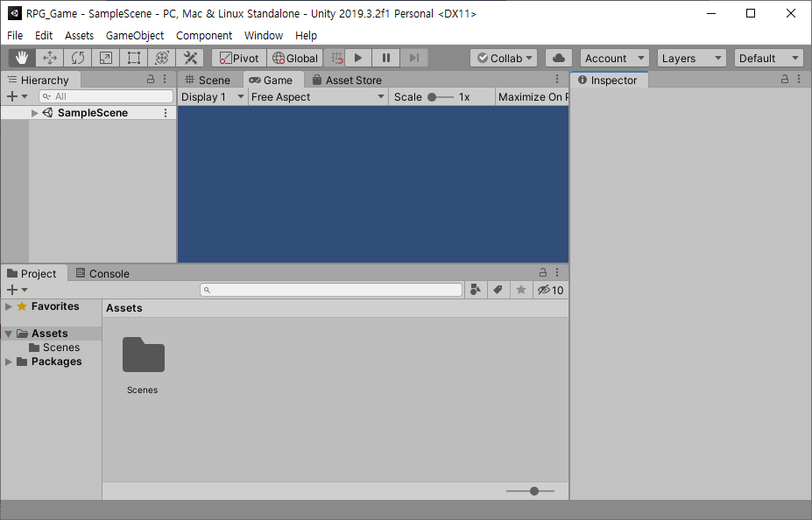Select the Move tool
Screen dimensions: 812x520
50,58
